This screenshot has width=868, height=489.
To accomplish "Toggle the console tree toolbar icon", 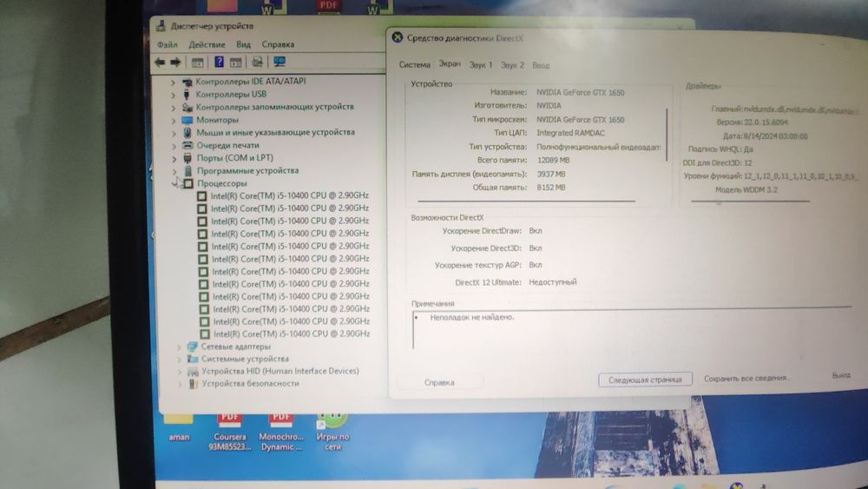I will (x=198, y=62).
